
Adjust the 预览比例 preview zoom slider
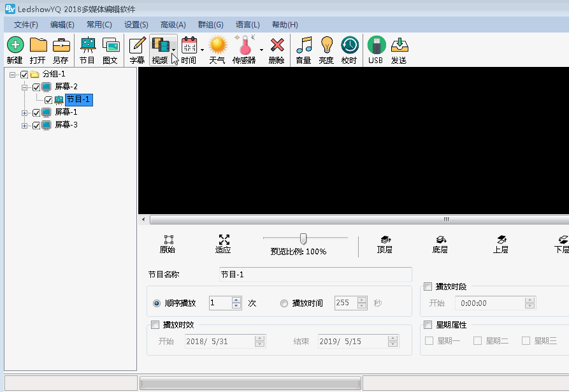coord(304,236)
